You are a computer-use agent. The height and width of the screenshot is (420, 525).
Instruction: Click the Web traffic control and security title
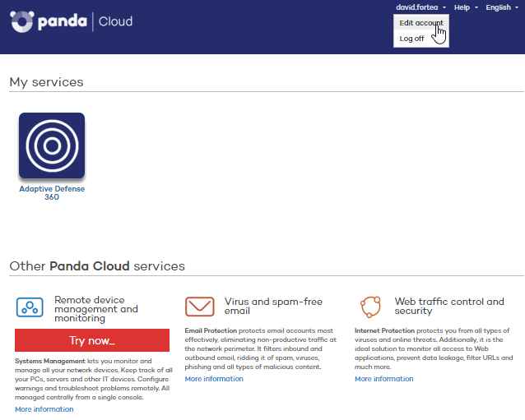[x=449, y=306]
